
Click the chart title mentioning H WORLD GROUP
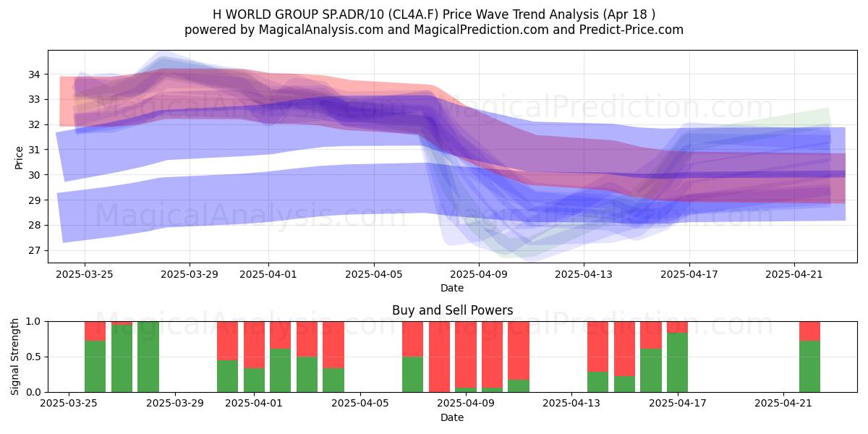(434, 14)
